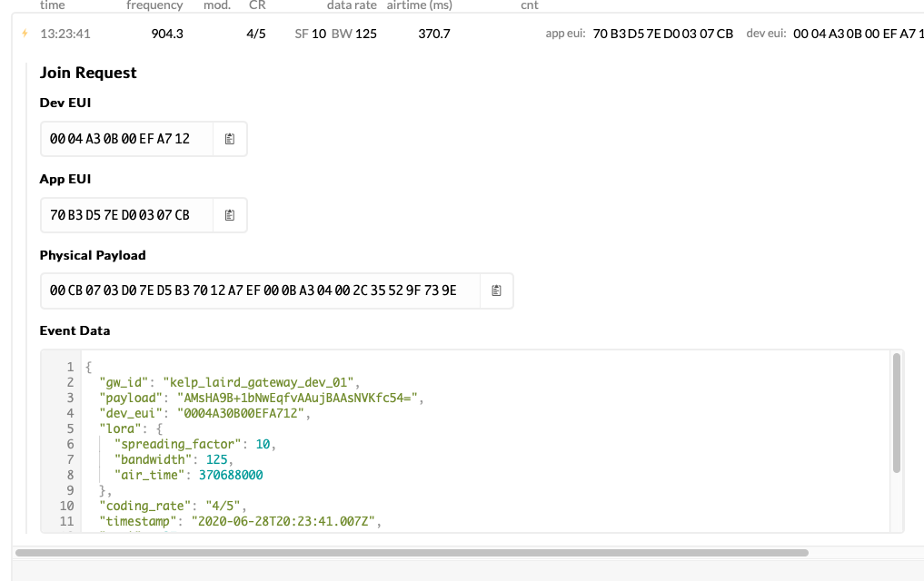Click the "lora": { line in the JSON

131,428
